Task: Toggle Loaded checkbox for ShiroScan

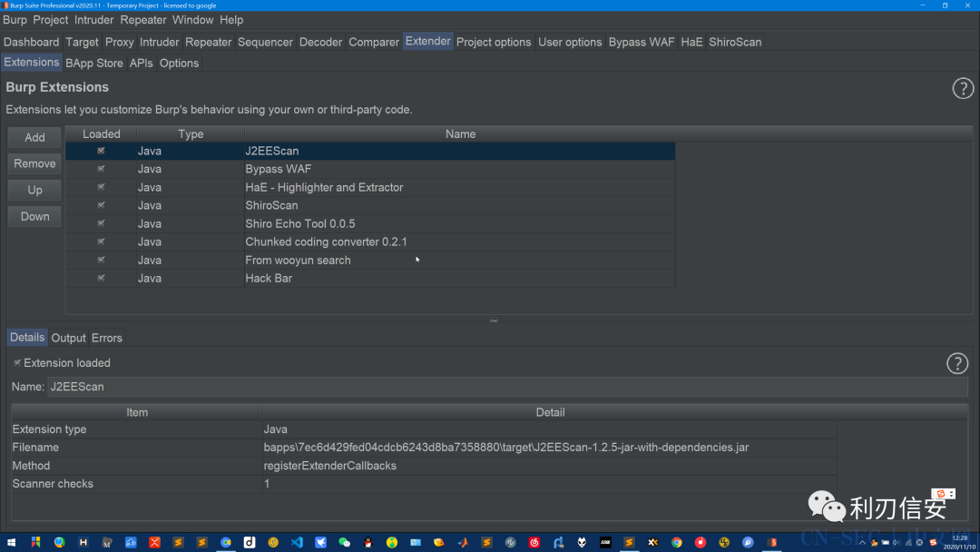Action: pyautogui.click(x=102, y=205)
